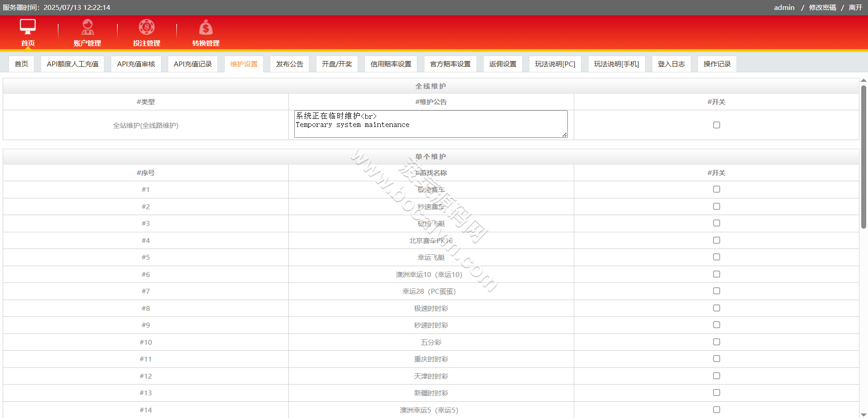Click the 澳洲幸运10 (幸运10) game name
This screenshot has height=418, width=868.
pyautogui.click(x=429, y=275)
